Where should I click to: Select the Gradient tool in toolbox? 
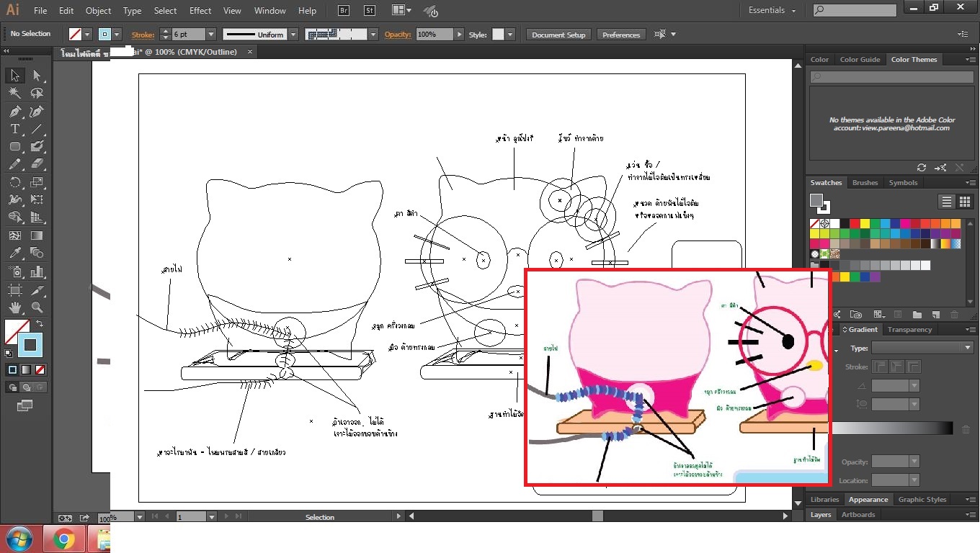pyautogui.click(x=37, y=235)
